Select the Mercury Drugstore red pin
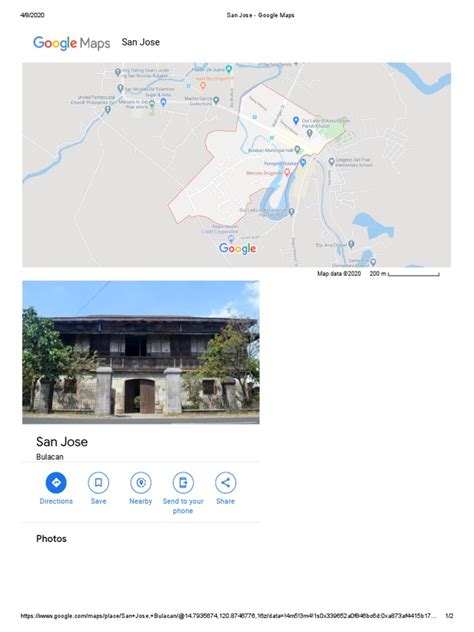This screenshot has height=632, width=474. point(287,173)
